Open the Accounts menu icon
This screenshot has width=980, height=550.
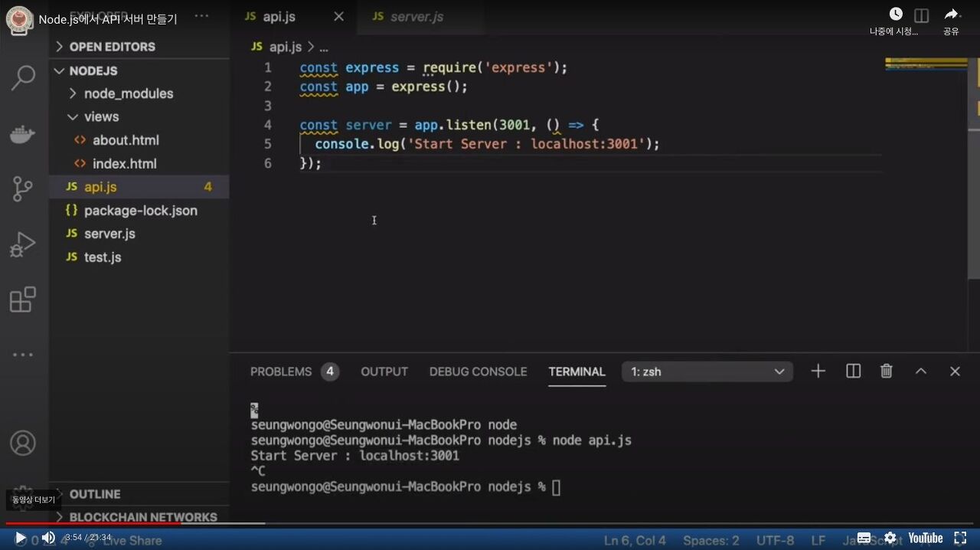coord(23,443)
